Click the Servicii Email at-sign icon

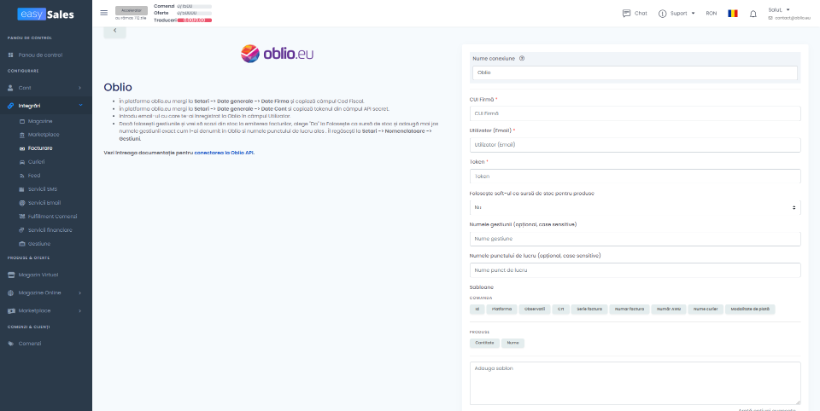[x=22, y=203]
